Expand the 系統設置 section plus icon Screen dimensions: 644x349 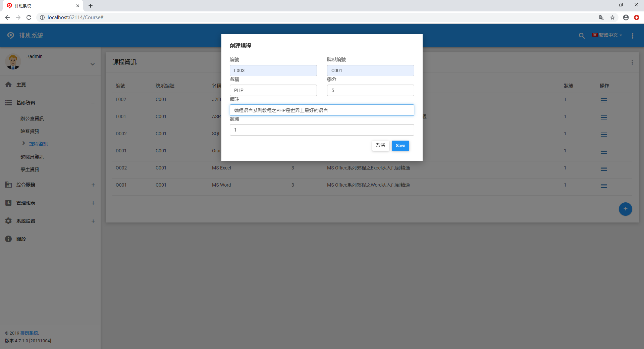93,221
